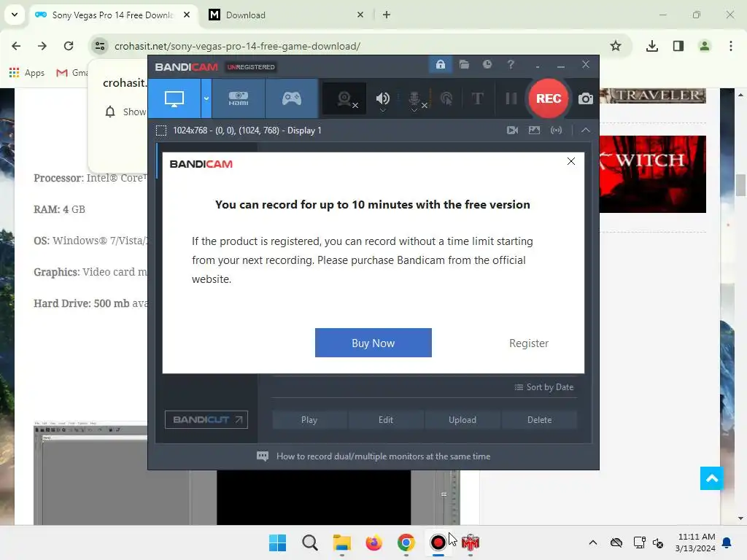Open Bandicam output folder icon

click(x=464, y=64)
